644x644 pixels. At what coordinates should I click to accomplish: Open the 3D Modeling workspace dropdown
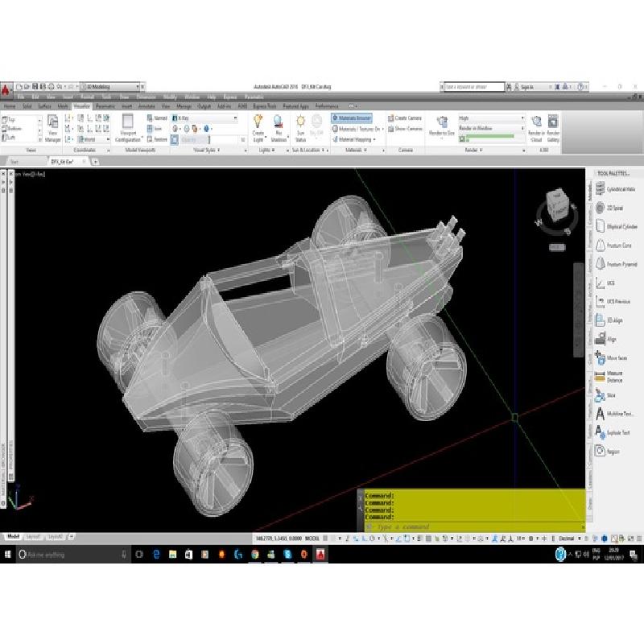pyautogui.click(x=110, y=87)
